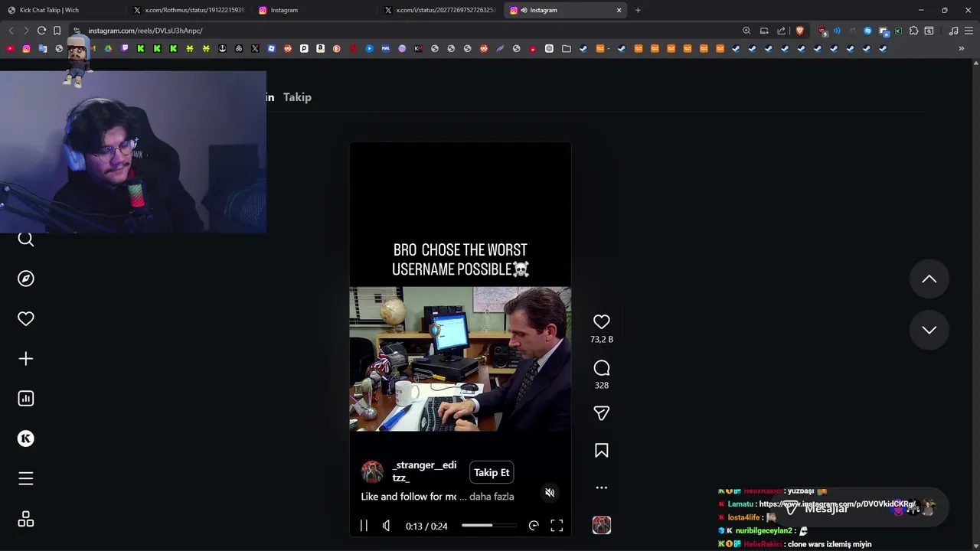Go back in browser history
This screenshot has width=980, height=551.
tap(11, 31)
